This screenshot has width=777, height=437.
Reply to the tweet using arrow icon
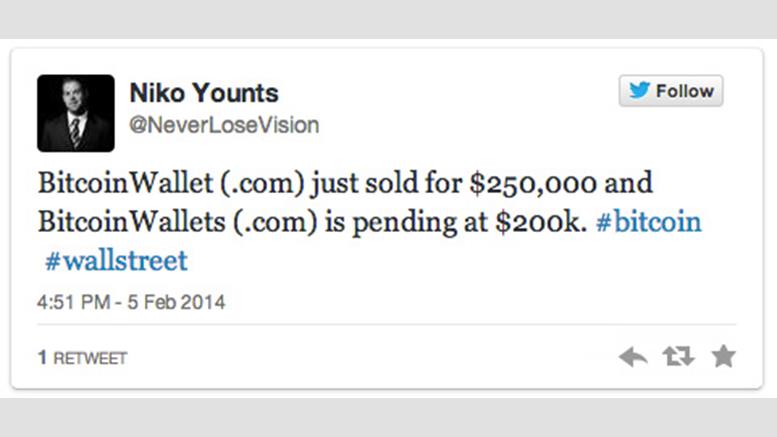click(x=633, y=357)
